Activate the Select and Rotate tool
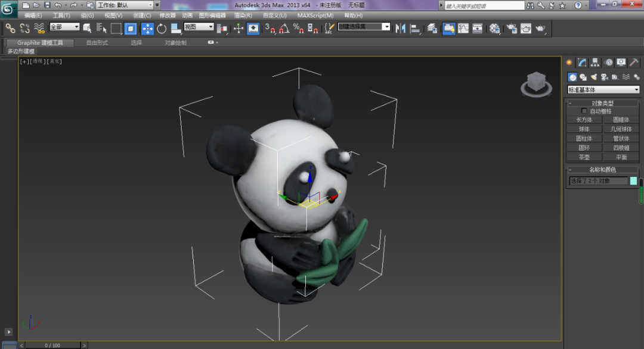 click(x=162, y=29)
